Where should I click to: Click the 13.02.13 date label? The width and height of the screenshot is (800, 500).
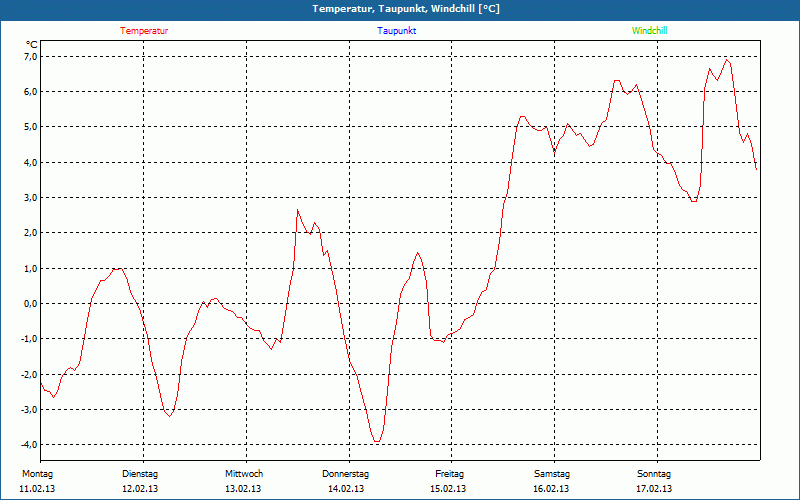pos(243,489)
